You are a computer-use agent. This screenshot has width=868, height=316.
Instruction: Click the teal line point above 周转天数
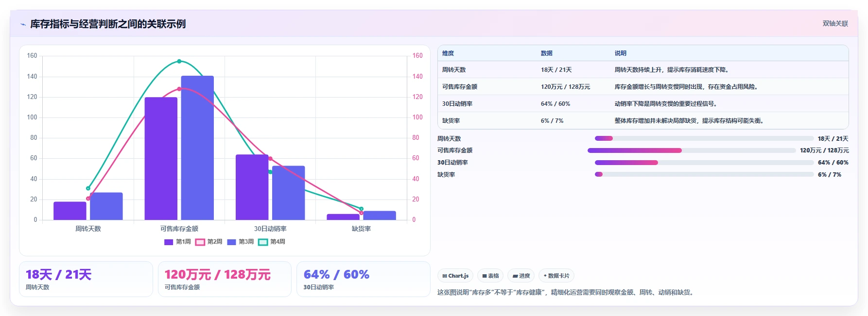coord(88,188)
